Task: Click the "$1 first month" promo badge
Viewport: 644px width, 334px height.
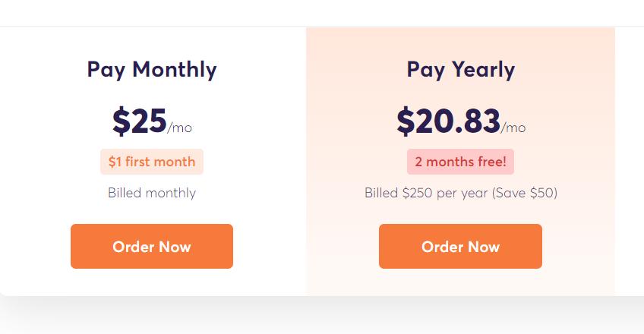Action: coord(152,162)
